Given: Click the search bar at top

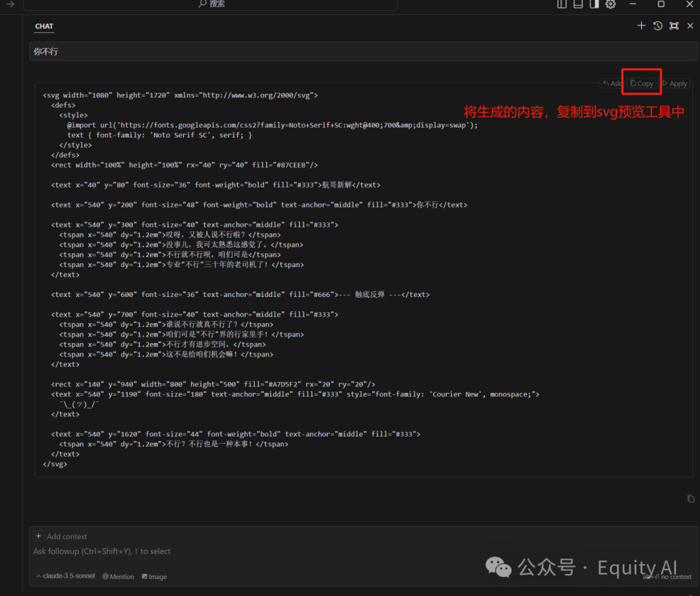Looking at the screenshot, I should (210, 5).
